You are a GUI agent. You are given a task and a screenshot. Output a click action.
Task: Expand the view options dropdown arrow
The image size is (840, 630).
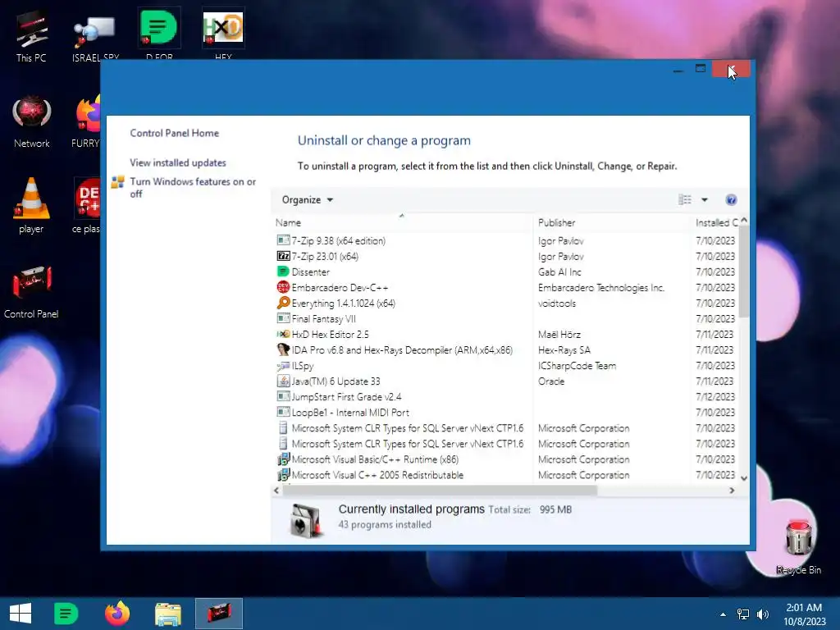705,200
